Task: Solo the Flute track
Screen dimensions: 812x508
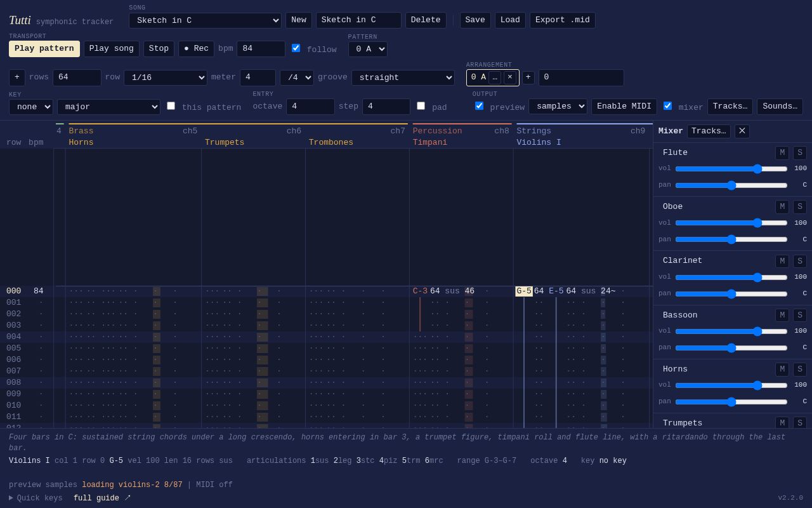Action: [x=800, y=153]
